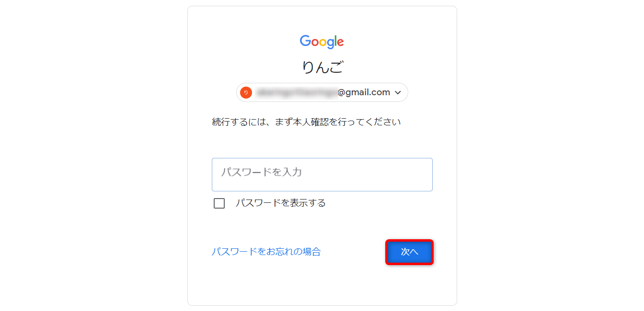Click the green letter l in Google logo
Viewport: 644px width, 311px height.
click(x=335, y=41)
